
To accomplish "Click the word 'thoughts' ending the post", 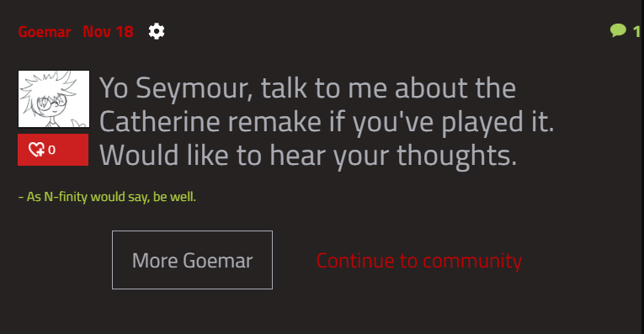I will coord(456,156).
